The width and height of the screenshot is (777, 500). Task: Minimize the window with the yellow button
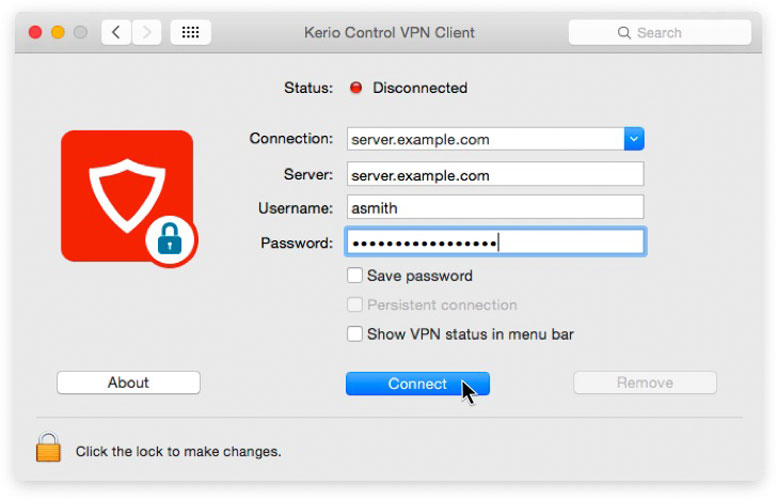click(58, 32)
